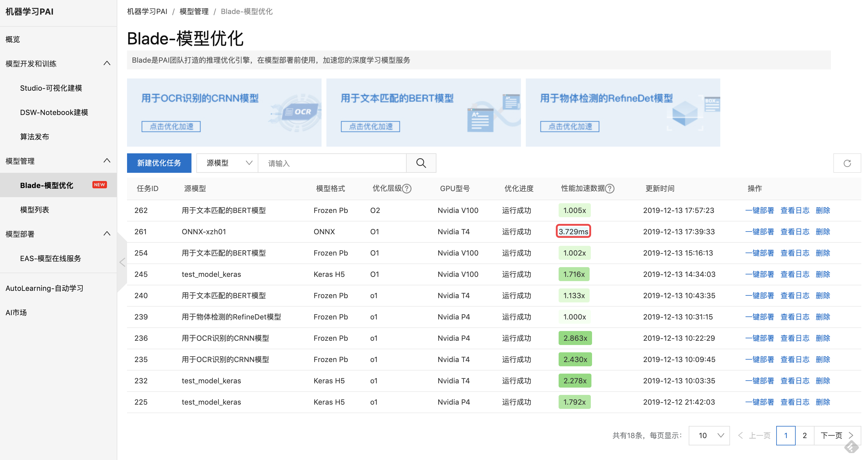Click the GPU型号 column header
The width and height of the screenshot is (868, 460).
[x=455, y=189]
